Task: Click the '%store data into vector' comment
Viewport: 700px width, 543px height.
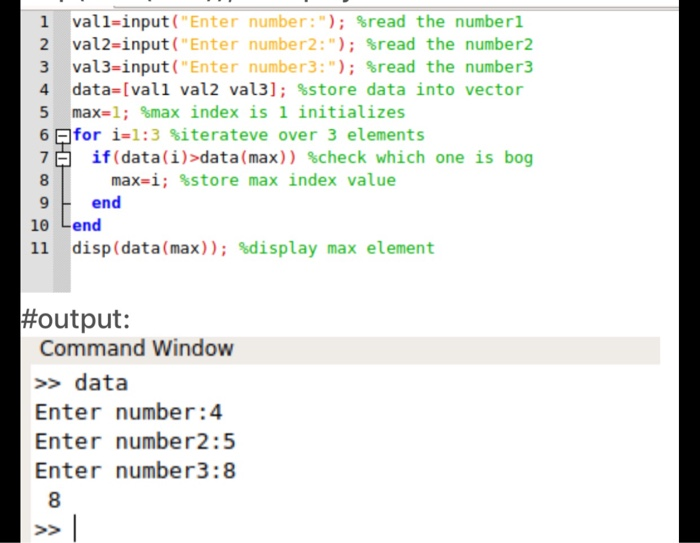Action: pos(410,90)
